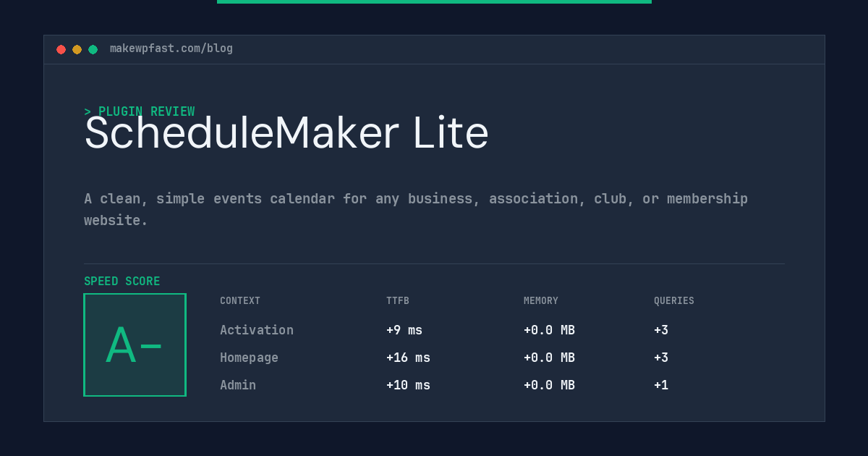The width and height of the screenshot is (868, 456).
Task: Click the Homepage row queries value +3
Action: 661,358
